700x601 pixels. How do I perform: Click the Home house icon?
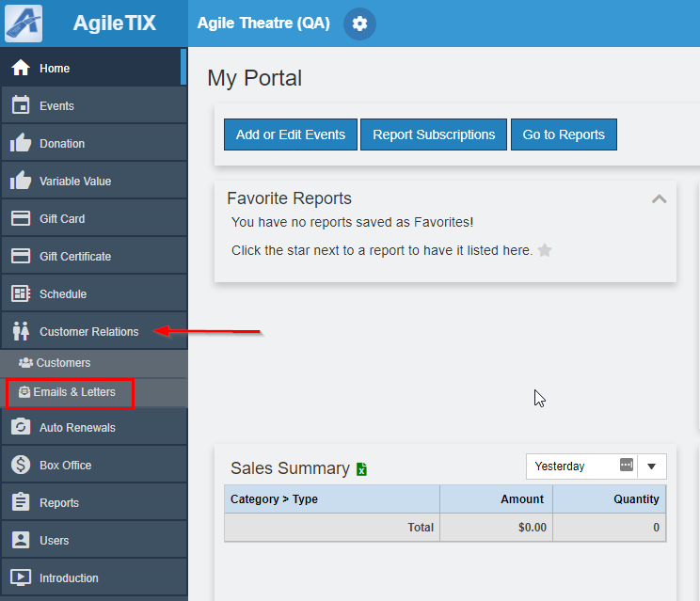[21, 68]
